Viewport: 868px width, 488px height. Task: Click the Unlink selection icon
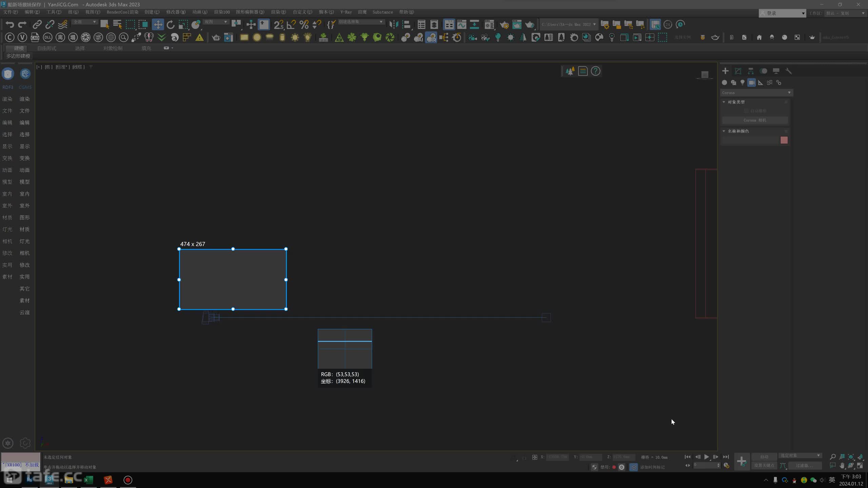[50, 24]
